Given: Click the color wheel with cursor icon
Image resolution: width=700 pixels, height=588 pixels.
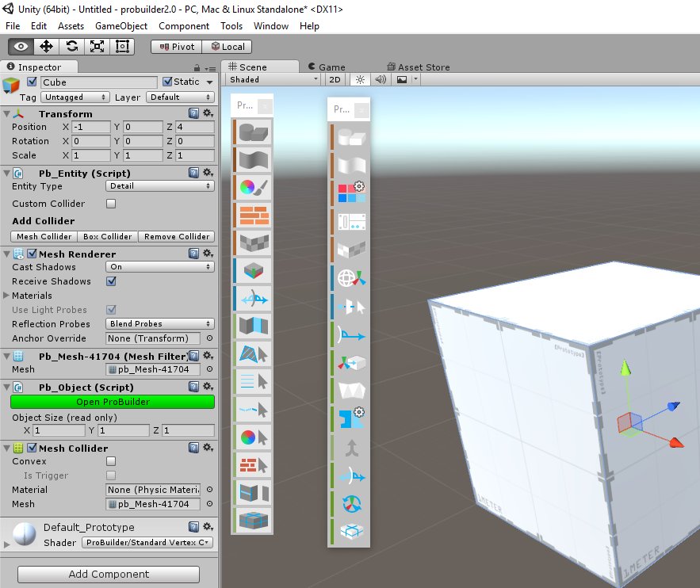Looking at the screenshot, I should coord(254,437).
